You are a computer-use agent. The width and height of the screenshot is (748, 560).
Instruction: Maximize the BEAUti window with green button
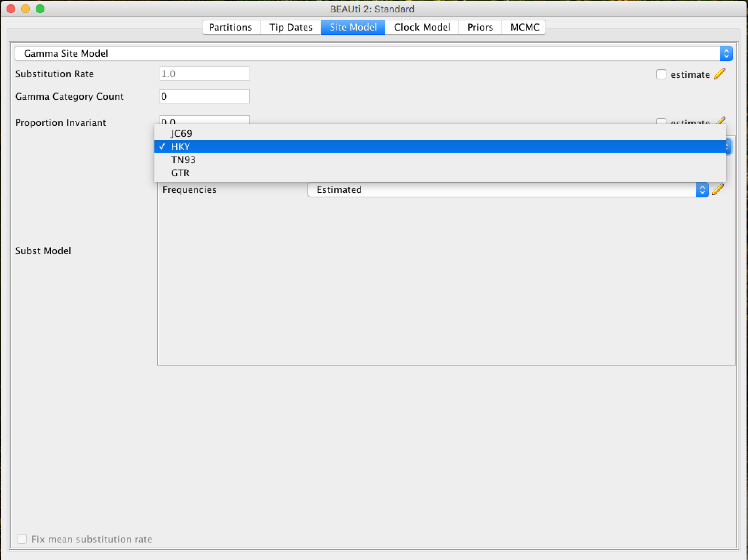40,9
